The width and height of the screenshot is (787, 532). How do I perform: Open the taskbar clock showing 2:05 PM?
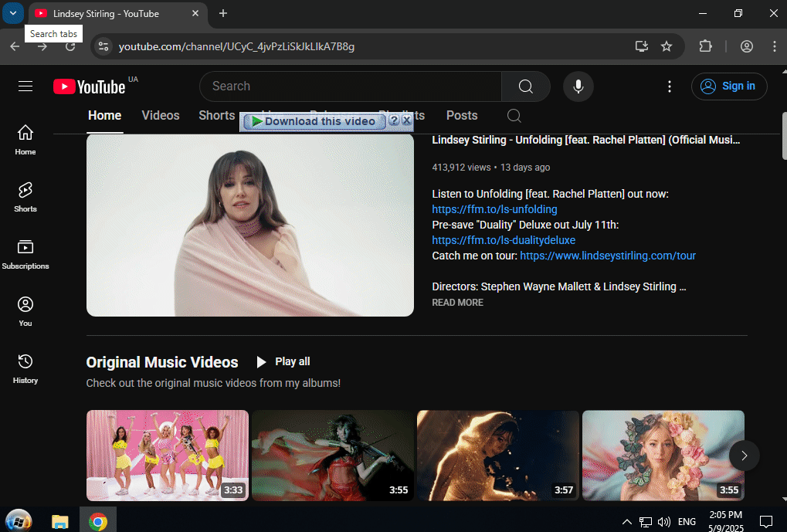[x=726, y=521]
